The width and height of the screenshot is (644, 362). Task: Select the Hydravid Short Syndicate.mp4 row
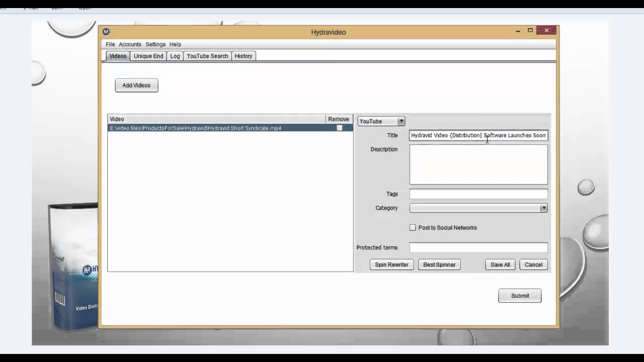coord(230,128)
